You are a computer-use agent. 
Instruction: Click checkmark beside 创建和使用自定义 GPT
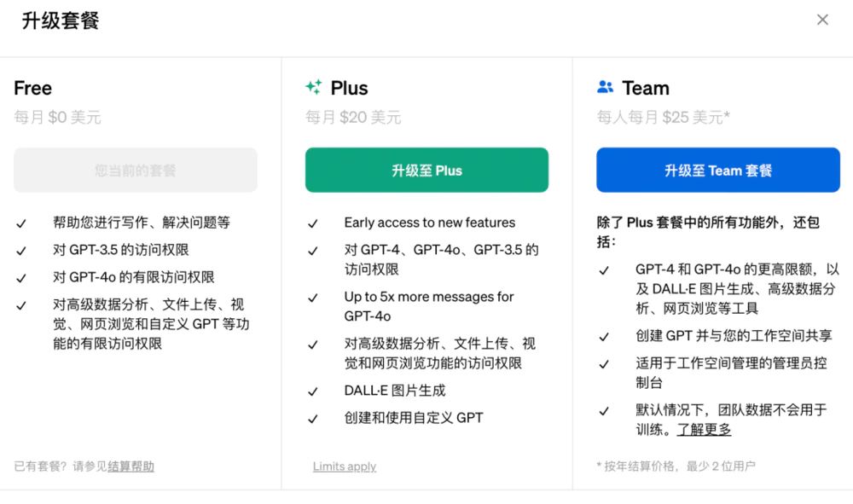(x=313, y=419)
